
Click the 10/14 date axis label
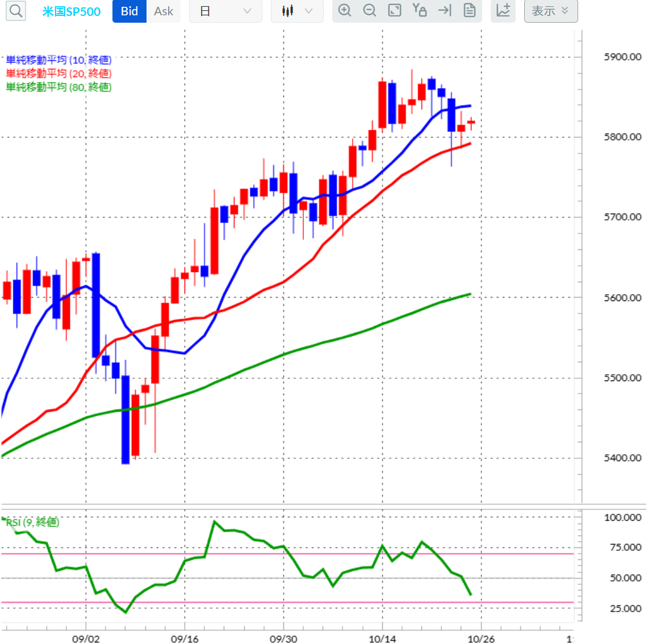(x=382, y=639)
